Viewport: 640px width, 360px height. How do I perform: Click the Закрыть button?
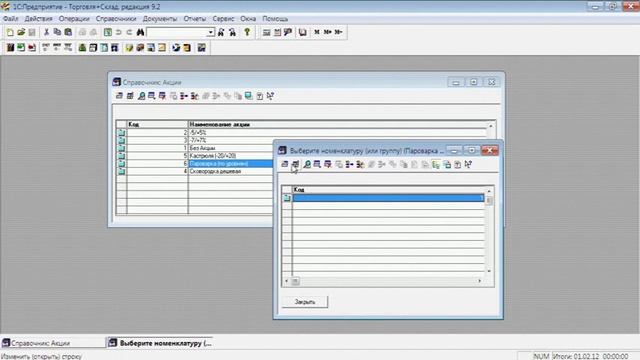305,302
